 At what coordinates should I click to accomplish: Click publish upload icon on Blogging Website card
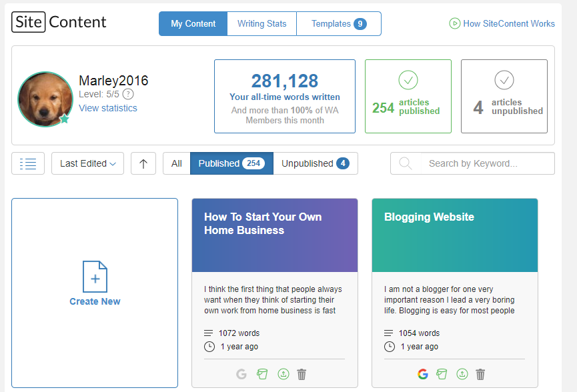[x=462, y=374]
